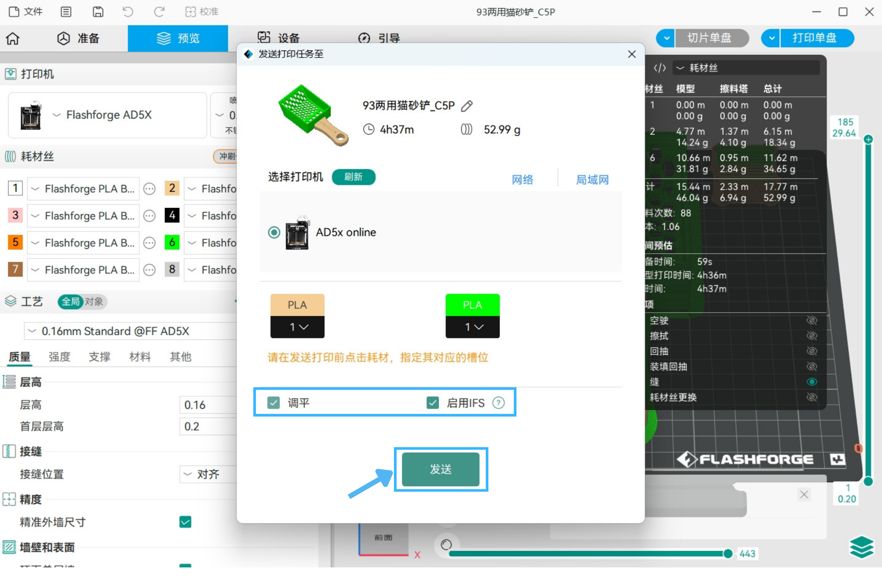Click the 切片单盘 slice plate button
This screenshot has height=588, width=882.
(x=711, y=38)
